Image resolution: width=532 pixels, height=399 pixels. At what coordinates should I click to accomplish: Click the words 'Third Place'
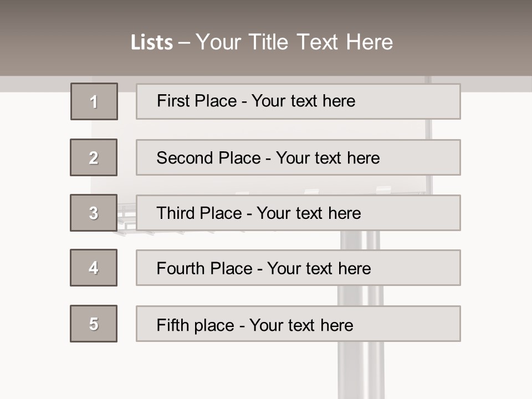click(199, 213)
